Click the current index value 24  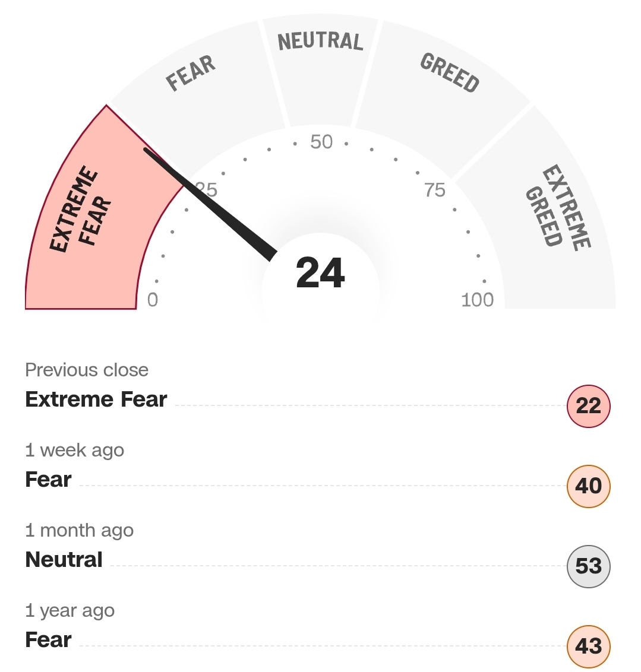(x=320, y=274)
